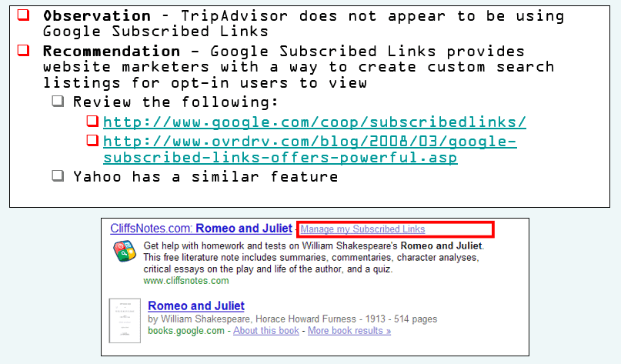Click the bold Observation heading text

click(96, 16)
